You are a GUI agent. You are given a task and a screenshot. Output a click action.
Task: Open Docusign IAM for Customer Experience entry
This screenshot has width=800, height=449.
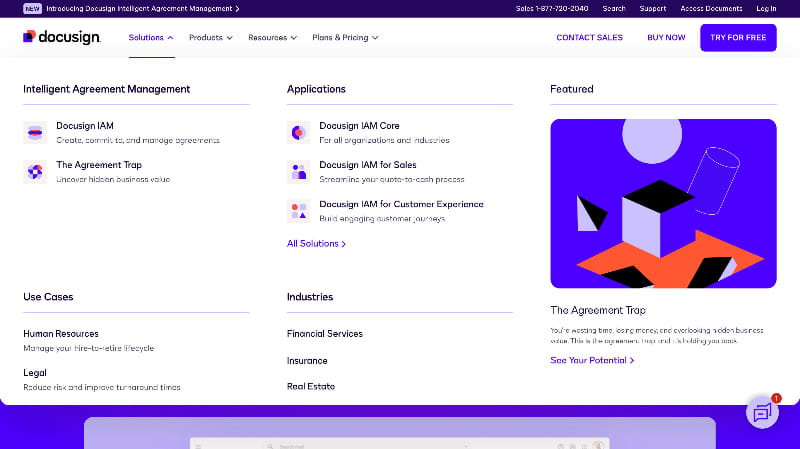pyautogui.click(x=401, y=204)
